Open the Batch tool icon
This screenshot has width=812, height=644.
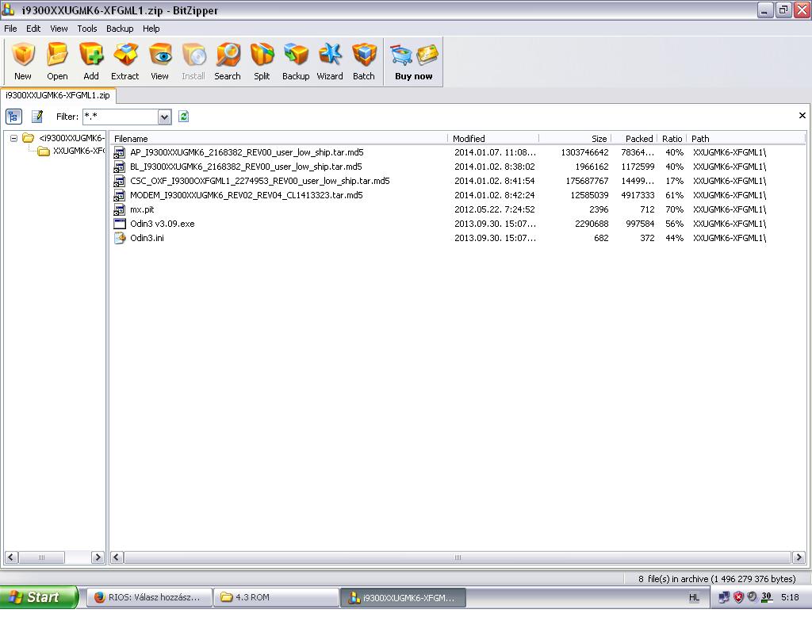364,55
